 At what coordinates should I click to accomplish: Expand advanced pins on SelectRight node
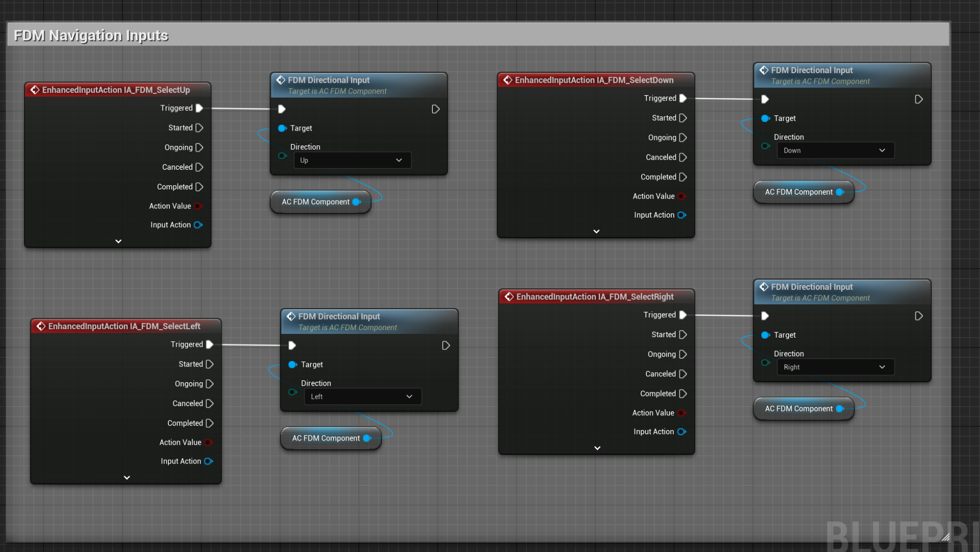597,448
